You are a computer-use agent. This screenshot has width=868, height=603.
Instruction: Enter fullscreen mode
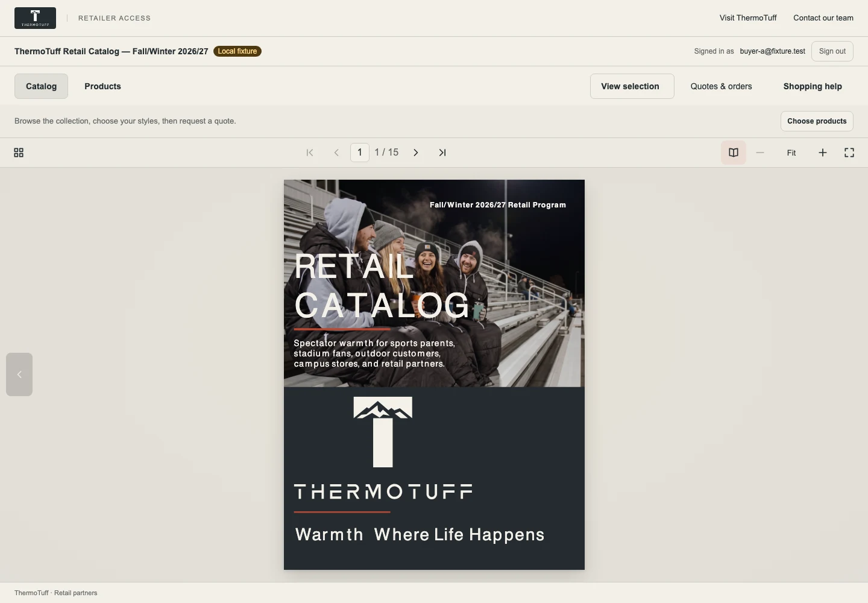[849, 153]
